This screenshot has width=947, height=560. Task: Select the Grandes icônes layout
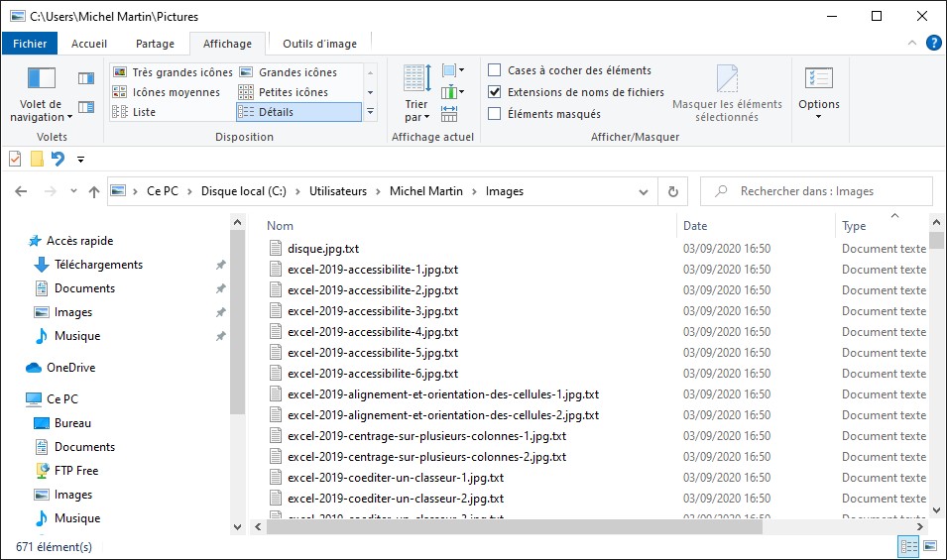297,72
